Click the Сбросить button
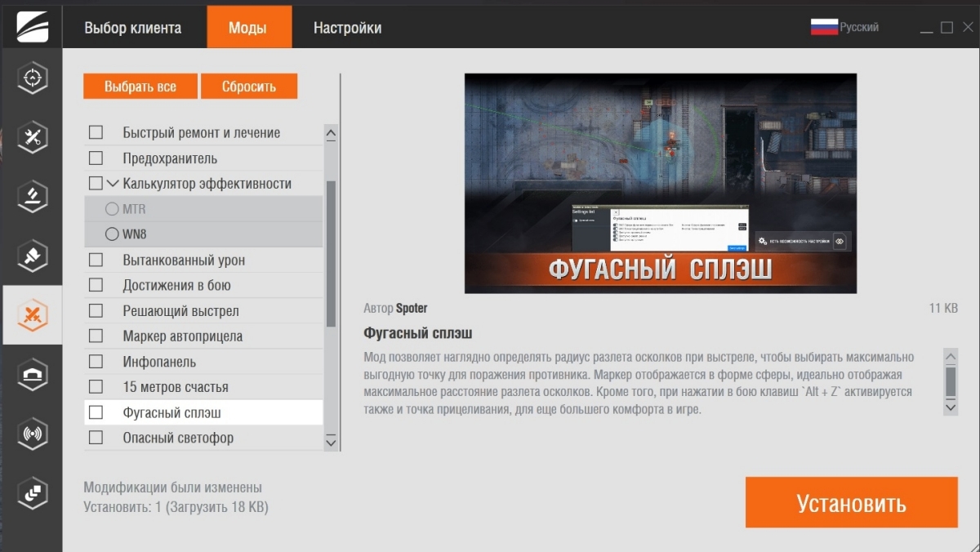 coord(249,87)
